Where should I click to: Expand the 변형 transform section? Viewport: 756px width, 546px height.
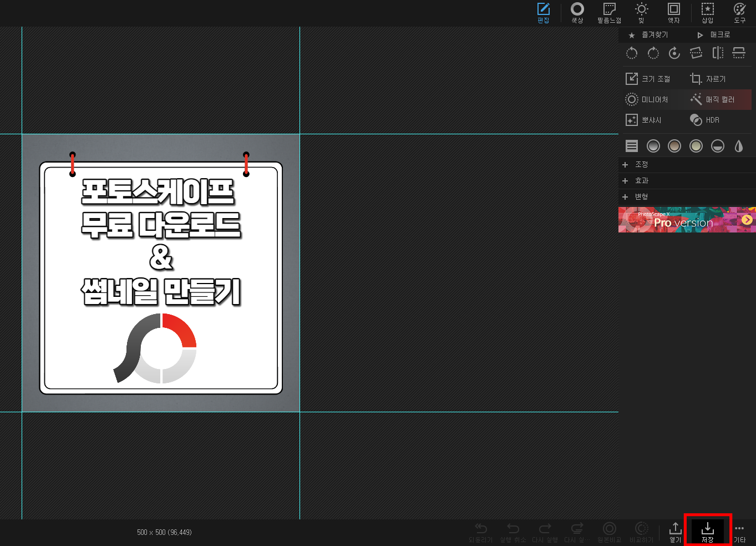[687, 197]
